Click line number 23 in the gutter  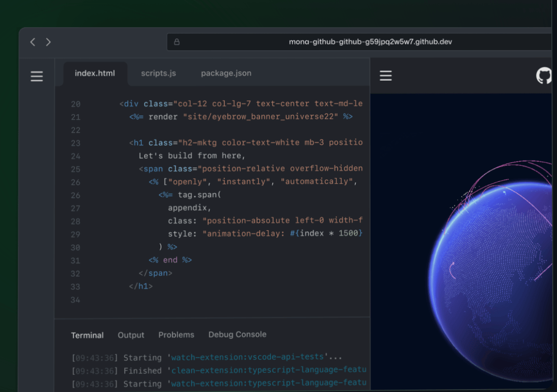75,143
